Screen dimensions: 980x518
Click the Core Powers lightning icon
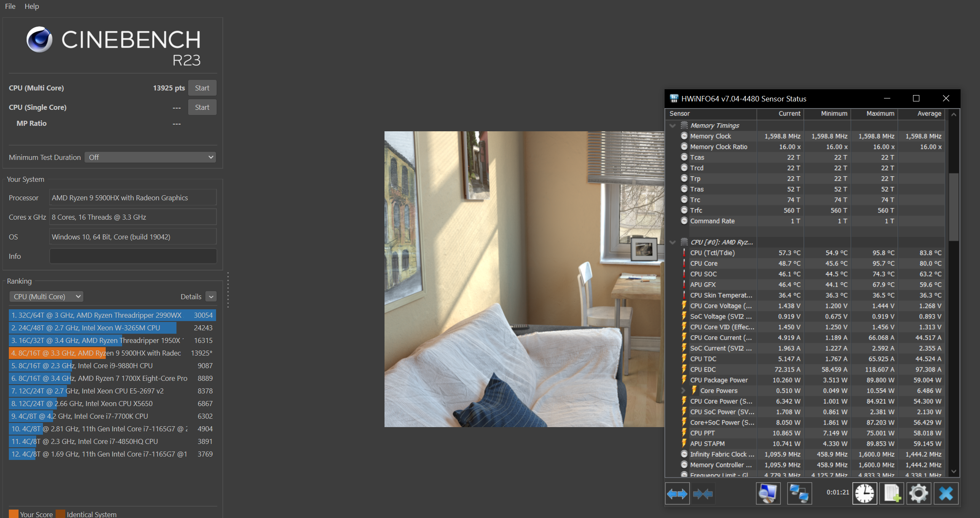[694, 390]
